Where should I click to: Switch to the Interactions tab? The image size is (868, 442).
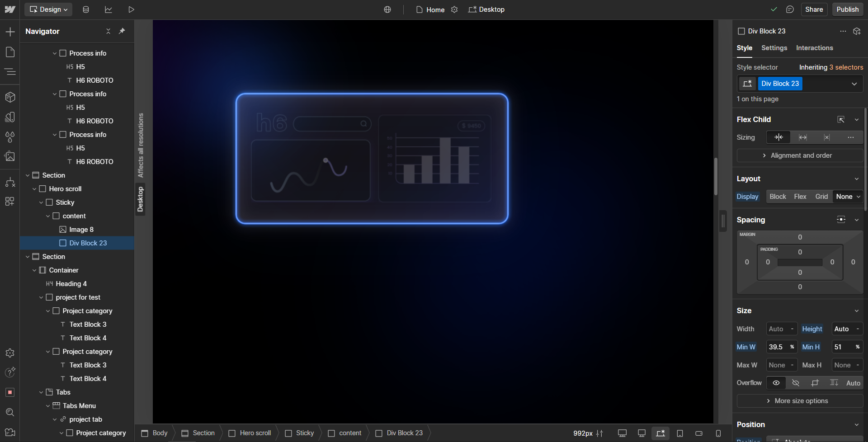815,48
